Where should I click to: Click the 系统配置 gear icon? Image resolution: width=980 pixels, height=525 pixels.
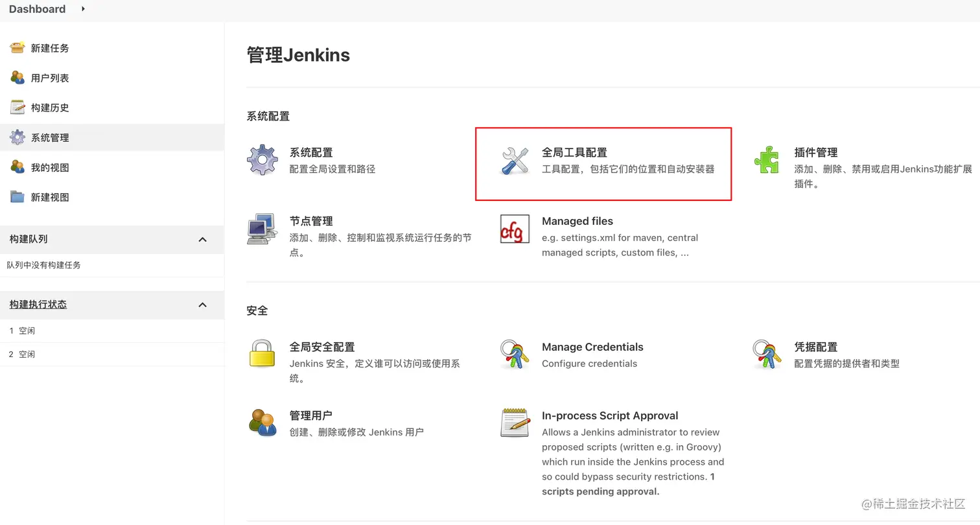tap(262, 160)
